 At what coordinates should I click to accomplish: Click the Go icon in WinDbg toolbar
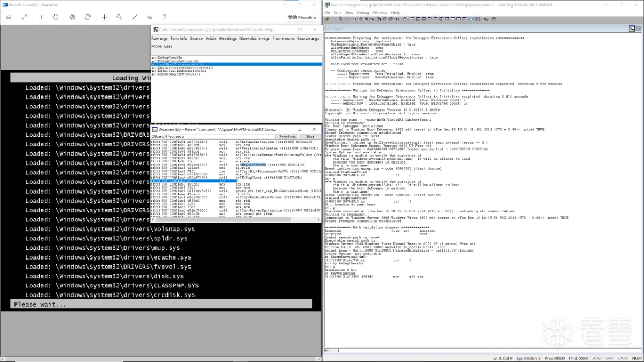click(354, 19)
